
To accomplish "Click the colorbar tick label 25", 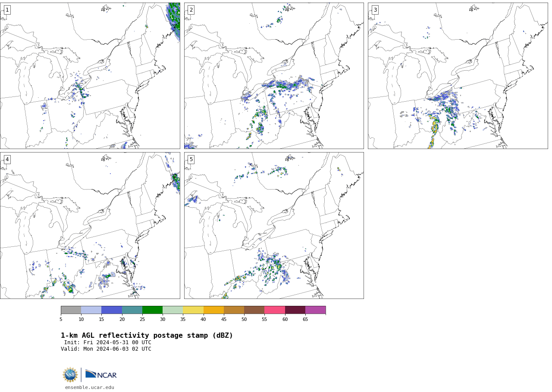I will click(142, 319).
